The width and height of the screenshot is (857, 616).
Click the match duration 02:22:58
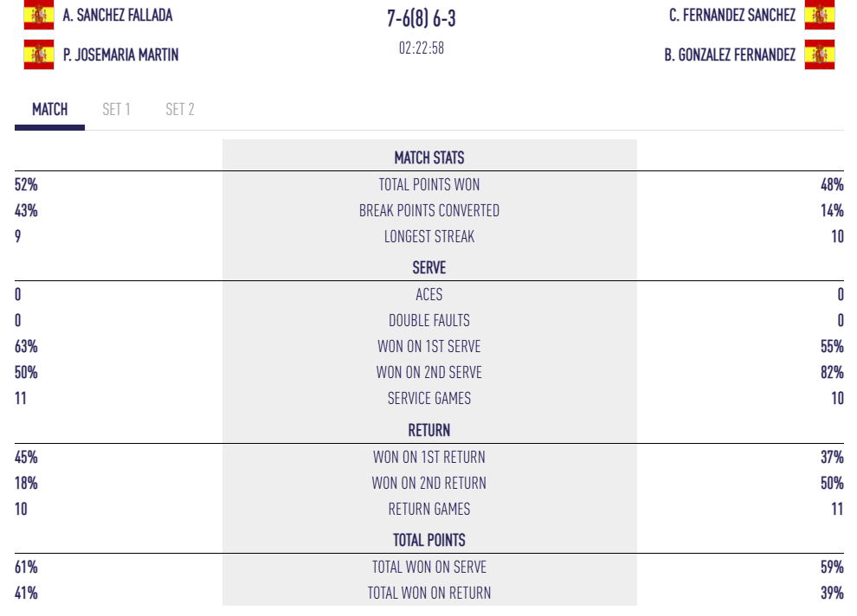point(422,48)
